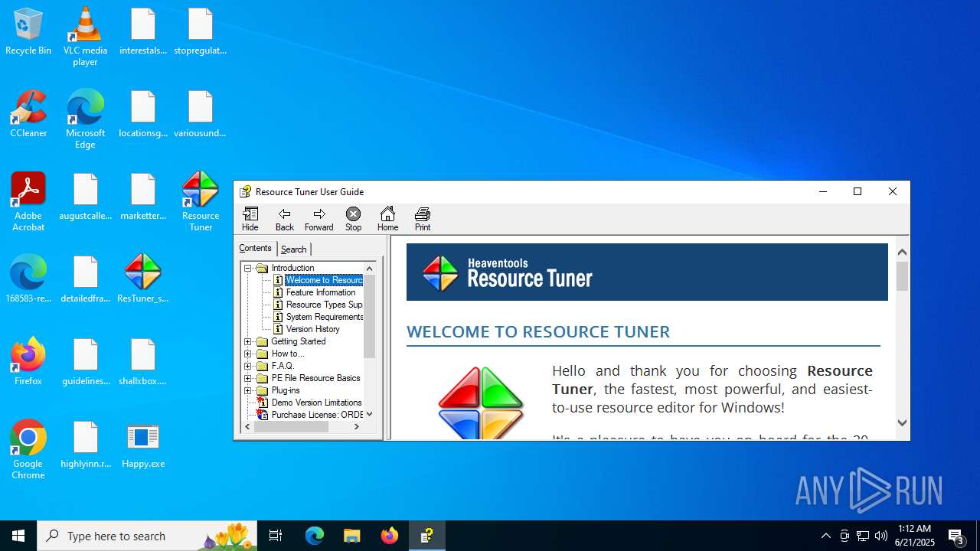This screenshot has width=980, height=551.
Task: Select the Google Chrome desktop shortcut
Action: point(28,450)
